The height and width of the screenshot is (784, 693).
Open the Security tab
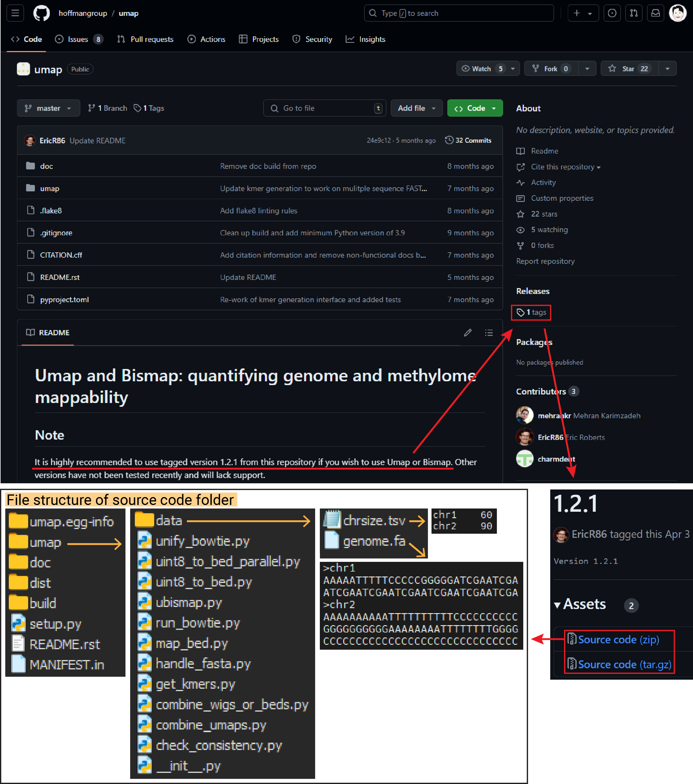point(312,39)
